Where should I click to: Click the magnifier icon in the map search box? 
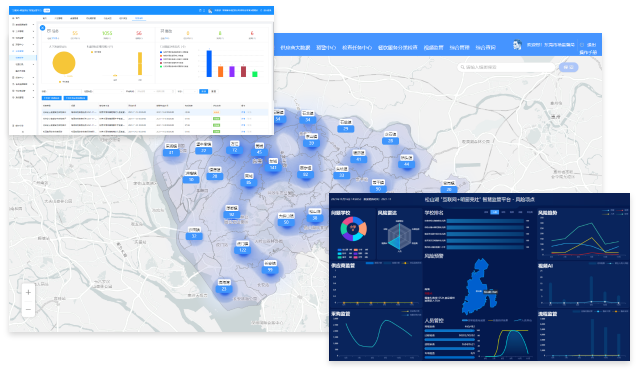(x=463, y=67)
